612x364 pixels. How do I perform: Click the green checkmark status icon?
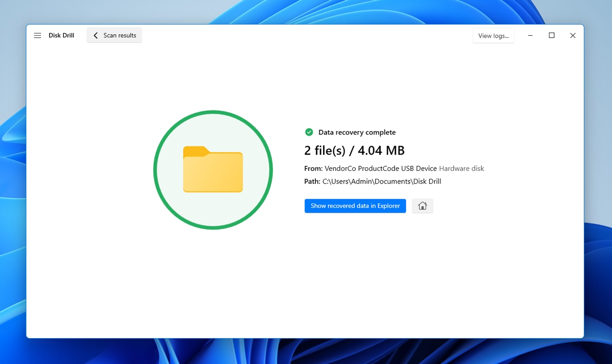(309, 132)
